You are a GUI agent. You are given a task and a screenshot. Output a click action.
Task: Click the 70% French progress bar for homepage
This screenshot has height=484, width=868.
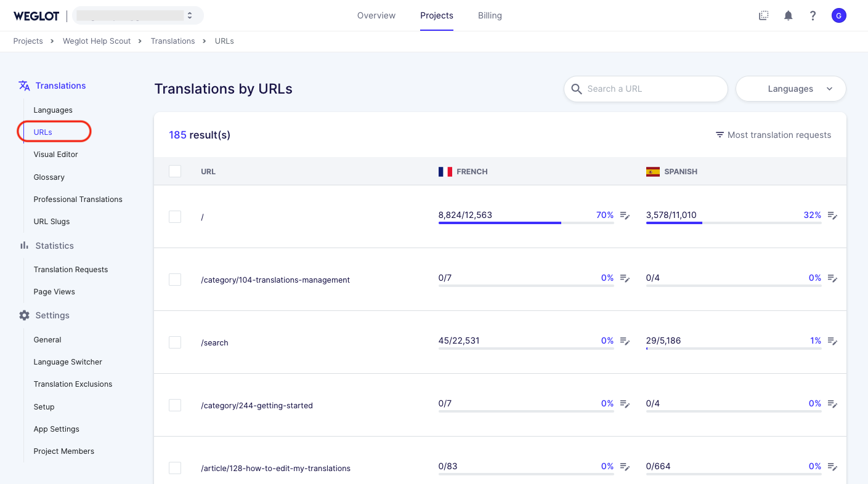tap(499, 223)
